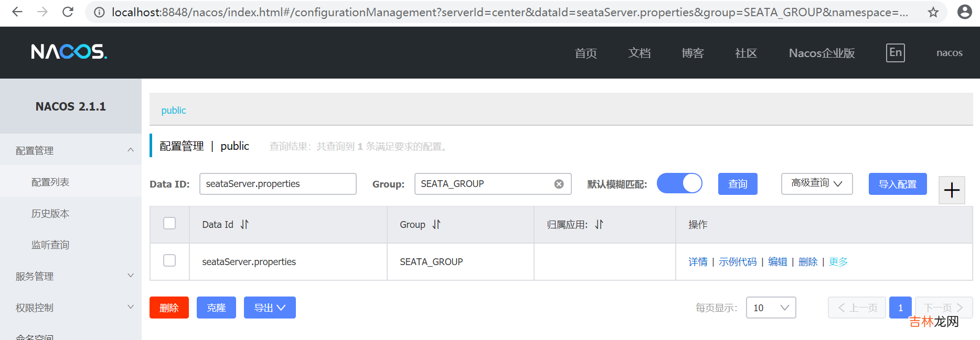Toggle the 默认模糊匹配 switch off
Viewport: 980px width, 340px height.
(x=679, y=183)
